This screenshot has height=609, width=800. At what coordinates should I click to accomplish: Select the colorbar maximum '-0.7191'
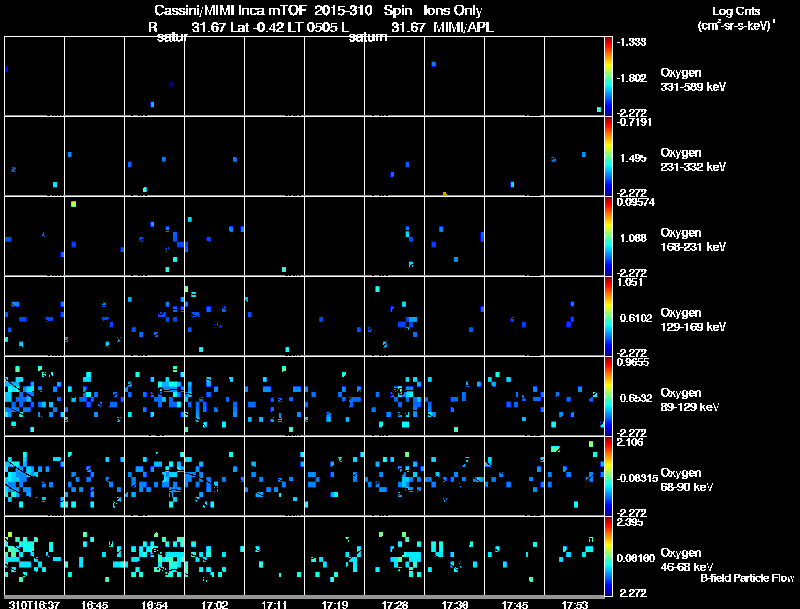(x=634, y=122)
